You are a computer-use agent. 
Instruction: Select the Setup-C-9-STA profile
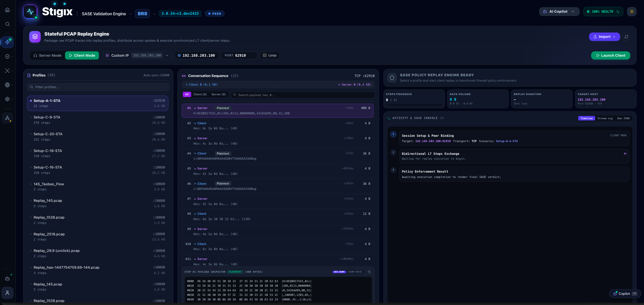pos(98,120)
